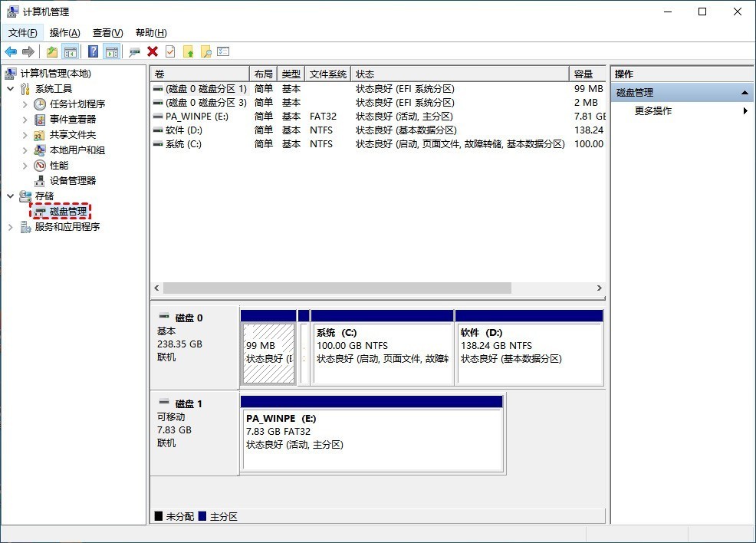Open the 更多操作 submenu arrow
This screenshot has width=756, height=543.
click(x=745, y=110)
